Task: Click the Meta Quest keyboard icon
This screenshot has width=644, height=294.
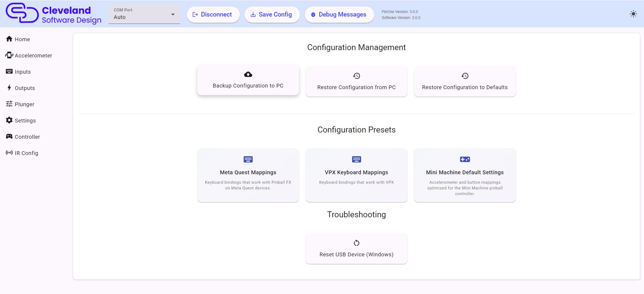Action: click(x=248, y=159)
